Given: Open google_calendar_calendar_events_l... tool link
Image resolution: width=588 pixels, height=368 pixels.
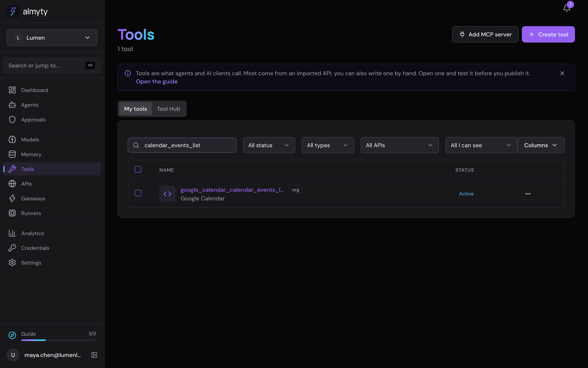Looking at the screenshot, I should pyautogui.click(x=232, y=190).
